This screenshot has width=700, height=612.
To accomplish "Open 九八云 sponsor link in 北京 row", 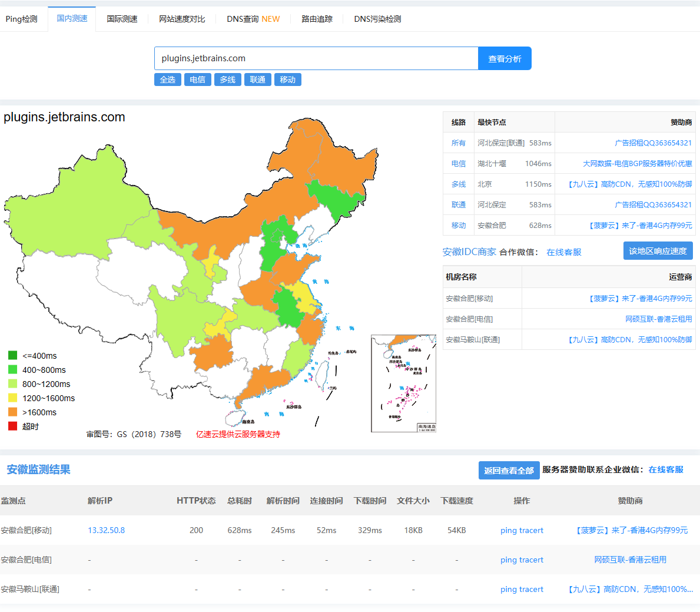I will click(x=630, y=184).
